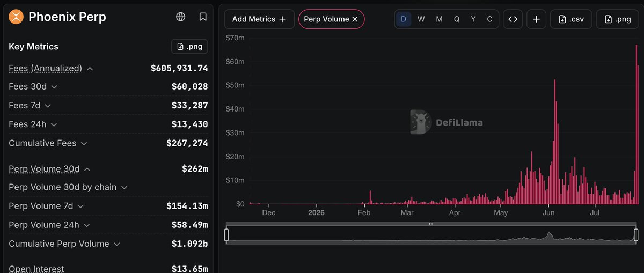Switch to cumulative C view
644x273 pixels.
(x=489, y=19)
